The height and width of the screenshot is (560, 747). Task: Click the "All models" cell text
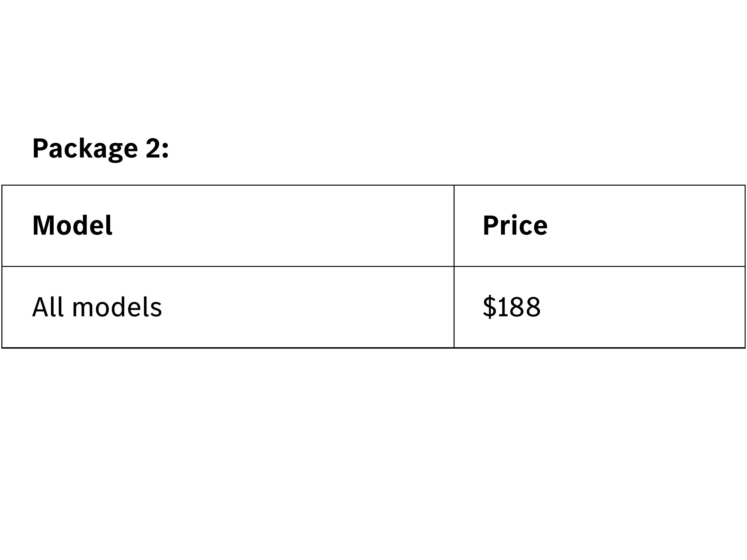(97, 307)
